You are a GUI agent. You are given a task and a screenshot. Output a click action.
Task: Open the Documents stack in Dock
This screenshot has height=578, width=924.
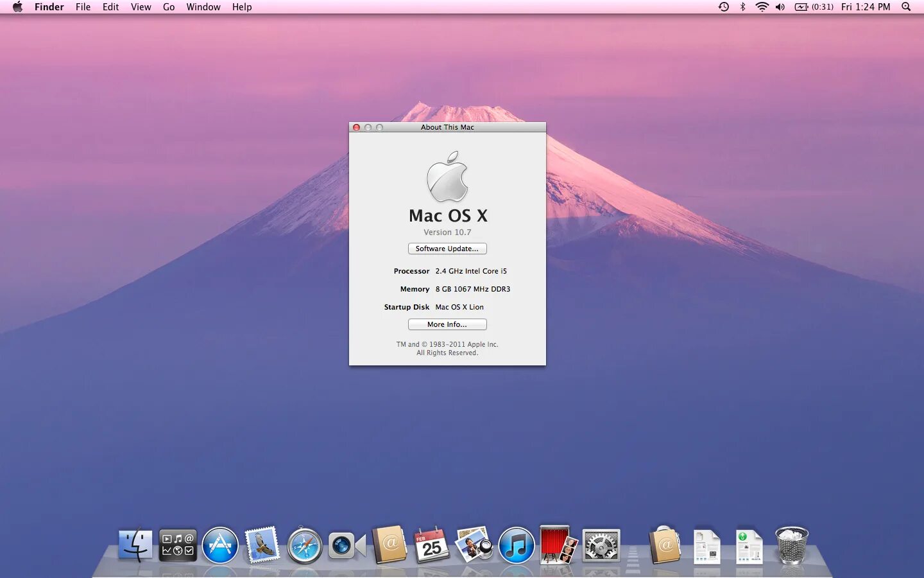tap(706, 546)
